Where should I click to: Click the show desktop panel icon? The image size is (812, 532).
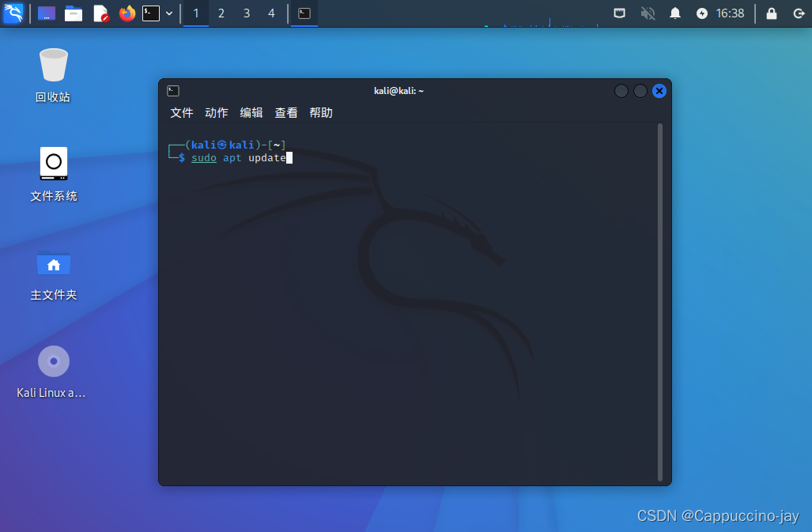point(46,13)
